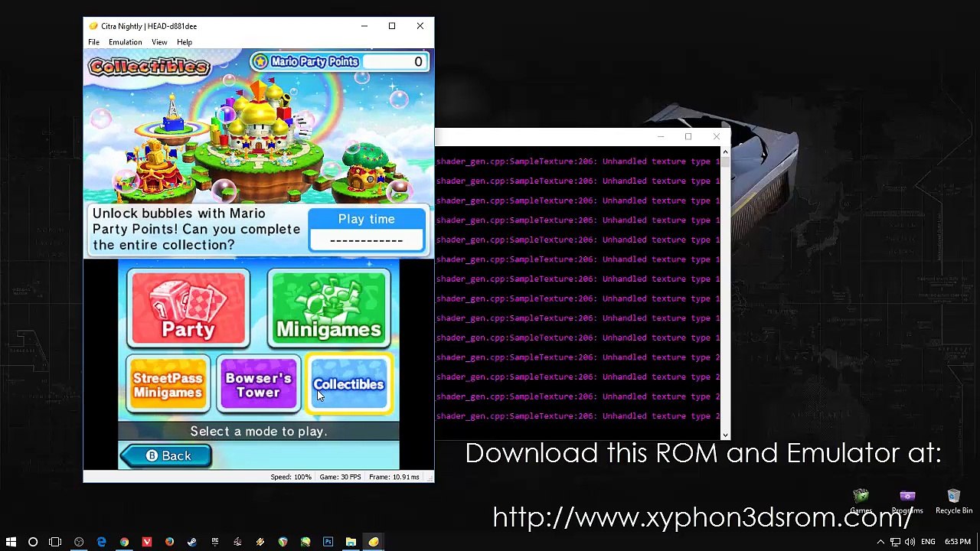The width and height of the screenshot is (980, 551).
Task: Open the Programs desktop folder
Action: [x=907, y=503]
